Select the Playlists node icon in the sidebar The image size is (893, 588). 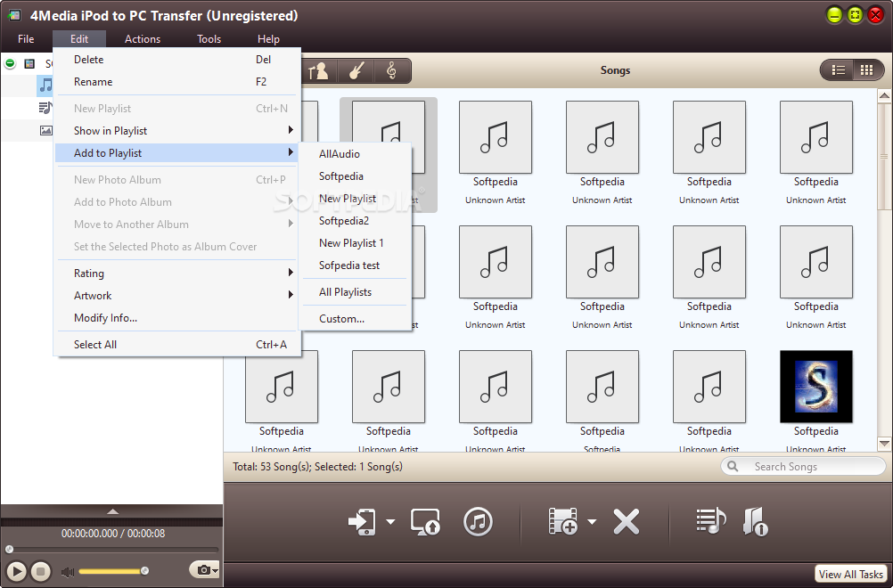click(x=45, y=108)
